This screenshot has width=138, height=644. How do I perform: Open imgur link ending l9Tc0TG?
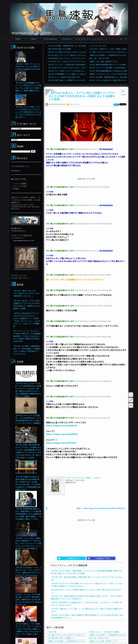pyautogui.click(x=61, y=443)
